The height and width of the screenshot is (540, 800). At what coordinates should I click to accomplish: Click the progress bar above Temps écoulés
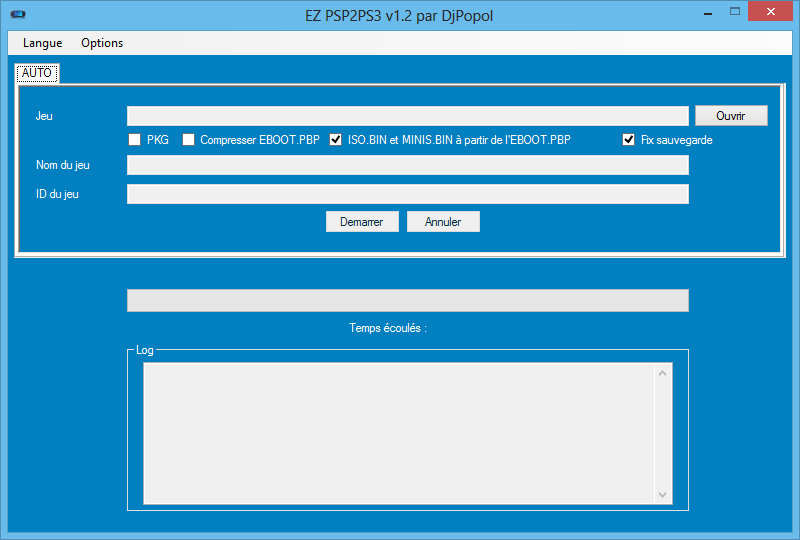coord(407,300)
